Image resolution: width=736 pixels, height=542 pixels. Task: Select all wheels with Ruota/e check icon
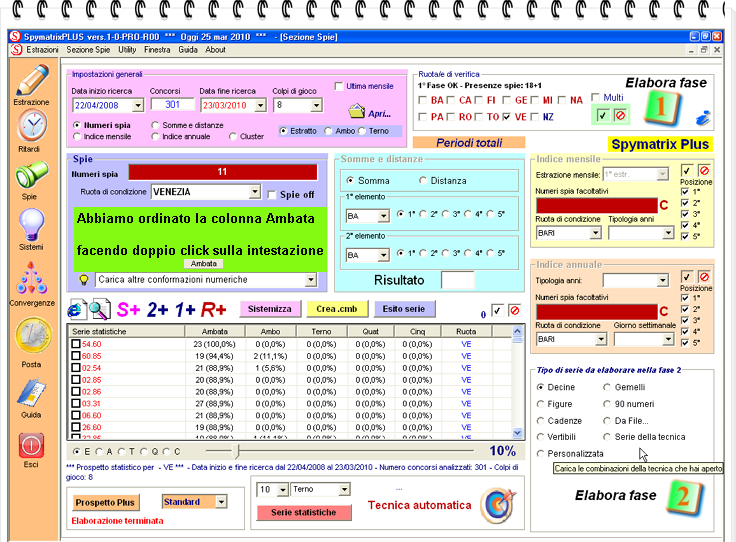(x=602, y=115)
